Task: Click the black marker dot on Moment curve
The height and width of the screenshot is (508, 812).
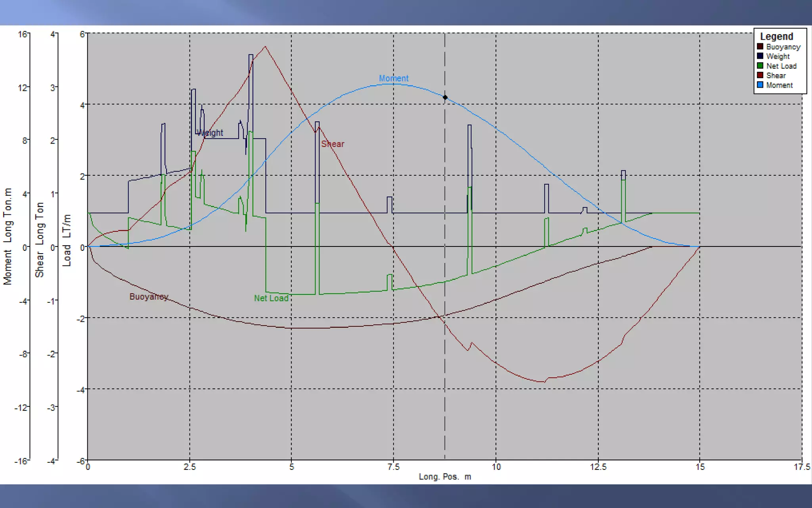Action: pos(445,97)
